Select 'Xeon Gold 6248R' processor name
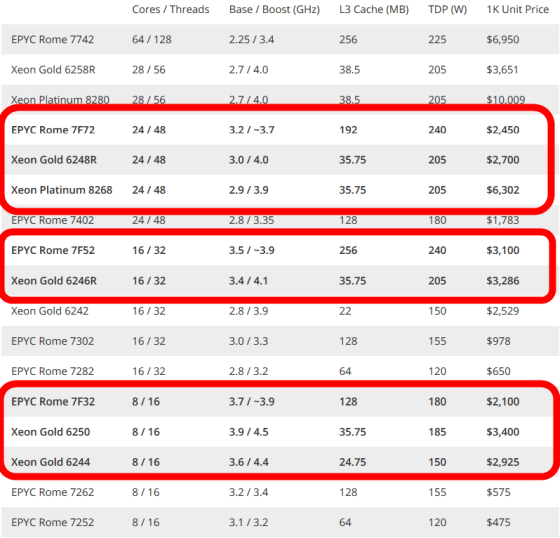The image size is (560, 538). pyautogui.click(x=54, y=160)
